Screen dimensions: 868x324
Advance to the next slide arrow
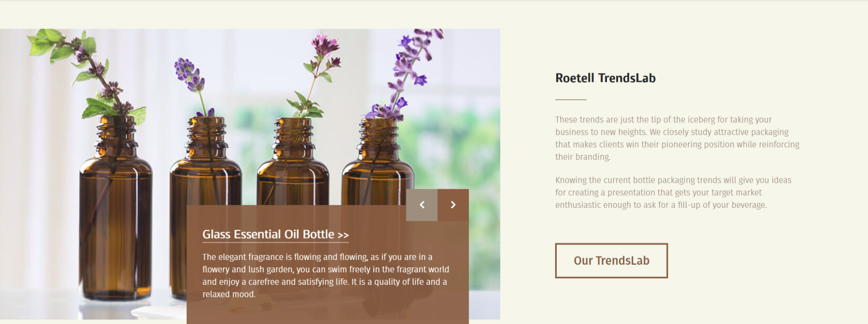[x=453, y=205]
